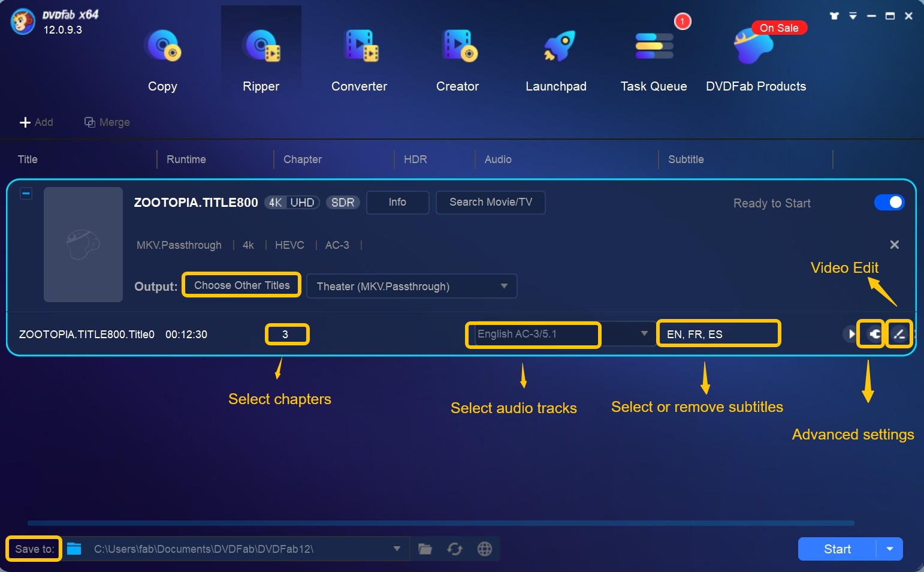Open Info for ZOOTOPIA.TITLE800
This screenshot has height=572, width=924.
click(x=397, y=202)
